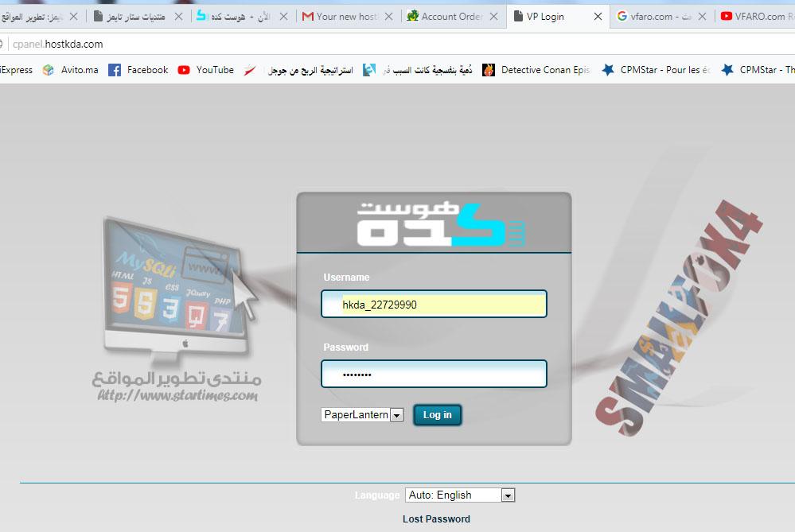This screenshot has height=532, width=795.
Task: Switch to the VFARO.com YouTube tab
Action: tap(757, 16)
